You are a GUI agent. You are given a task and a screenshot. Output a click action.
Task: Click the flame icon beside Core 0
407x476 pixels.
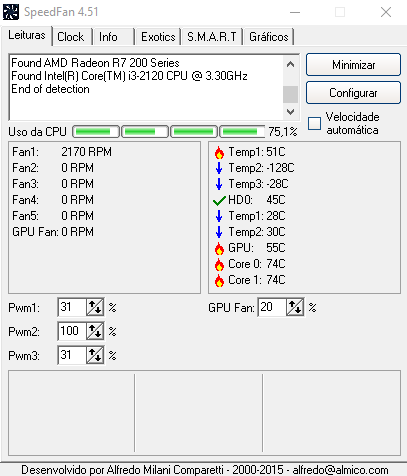coord(219,264)
